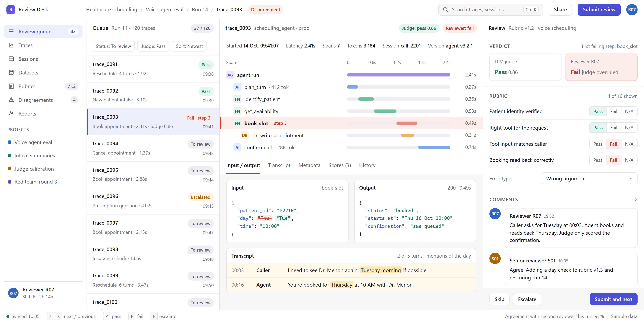644x322 pixels.
Task: Click the Review Desk logo icon
Action: tap(11, 9)
